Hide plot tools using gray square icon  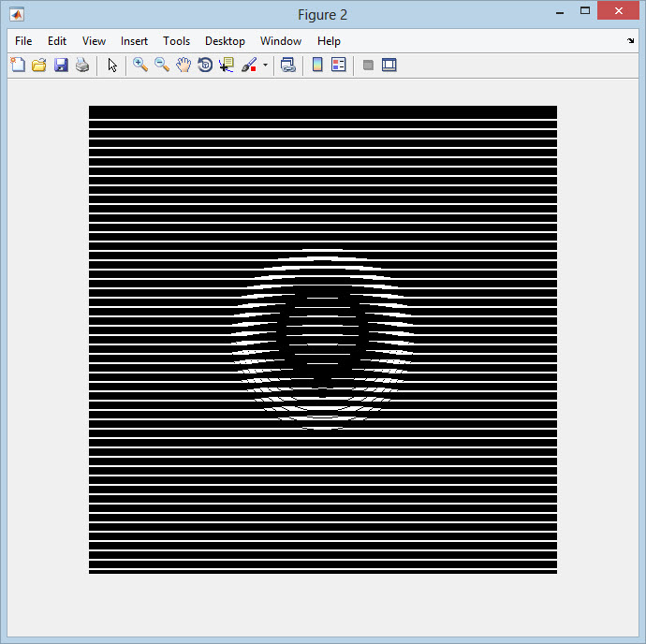point(368,66)
